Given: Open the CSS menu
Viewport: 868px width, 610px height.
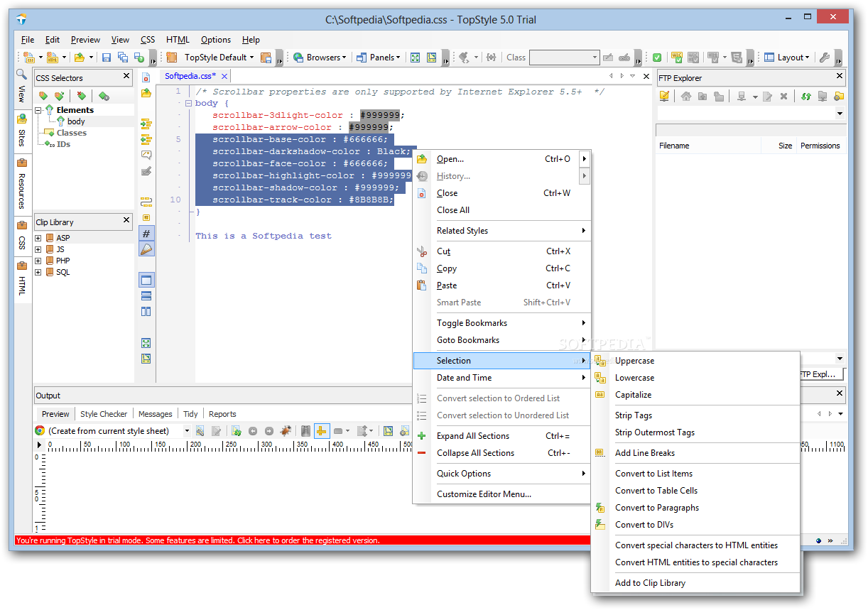Looking at the screenshot, I should point(148,40).
